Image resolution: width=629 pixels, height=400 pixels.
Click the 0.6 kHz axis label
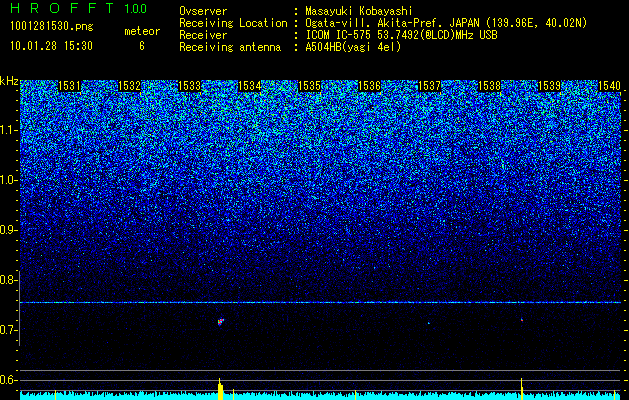click(x=9, y=380)
